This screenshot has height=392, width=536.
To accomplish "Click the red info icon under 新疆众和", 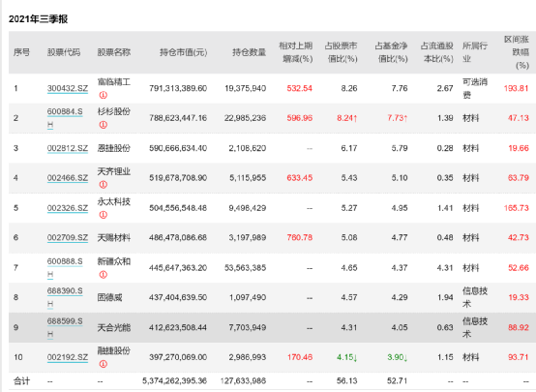I will tap(103, 275).
